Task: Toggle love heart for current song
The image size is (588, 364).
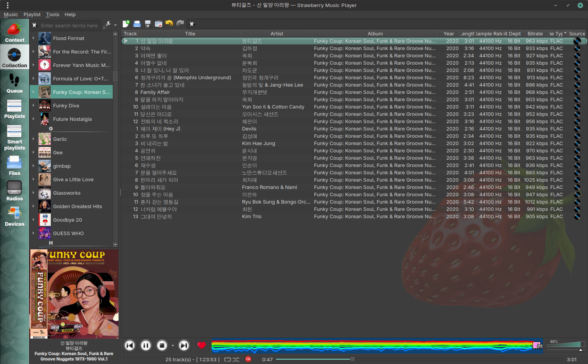Action: (202, 346)
